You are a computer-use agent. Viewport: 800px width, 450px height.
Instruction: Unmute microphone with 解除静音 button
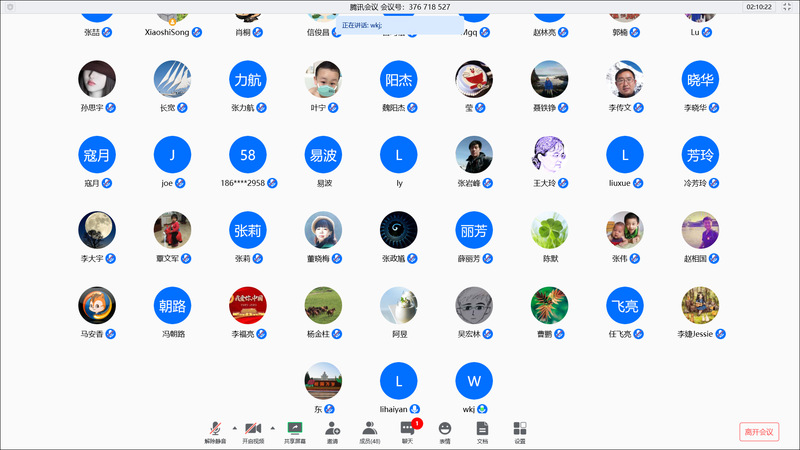pos(216,428)
